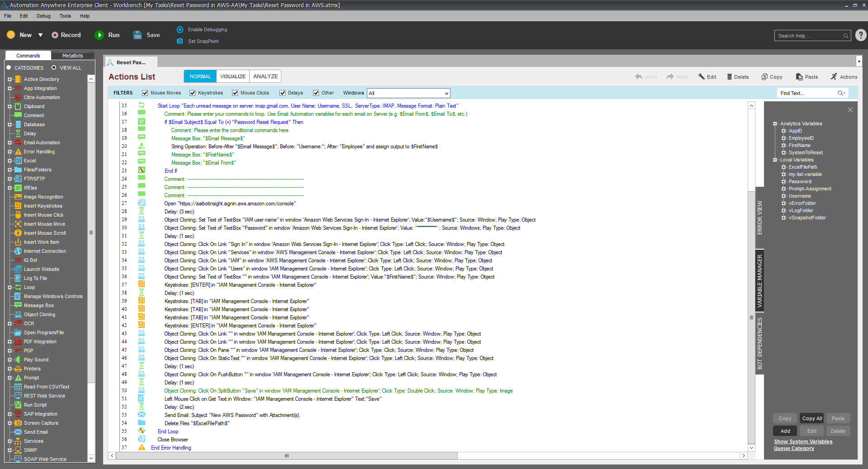
Task: Click the help question mark icon
Action: tap(861, 35)
